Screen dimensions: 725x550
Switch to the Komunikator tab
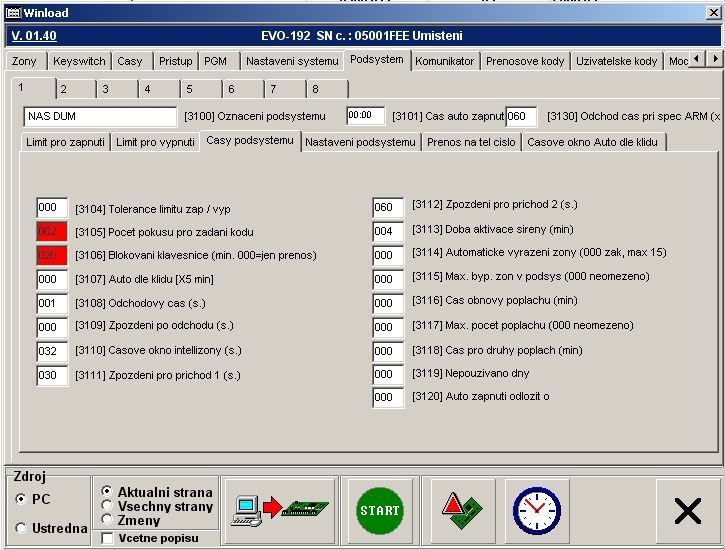444,61
